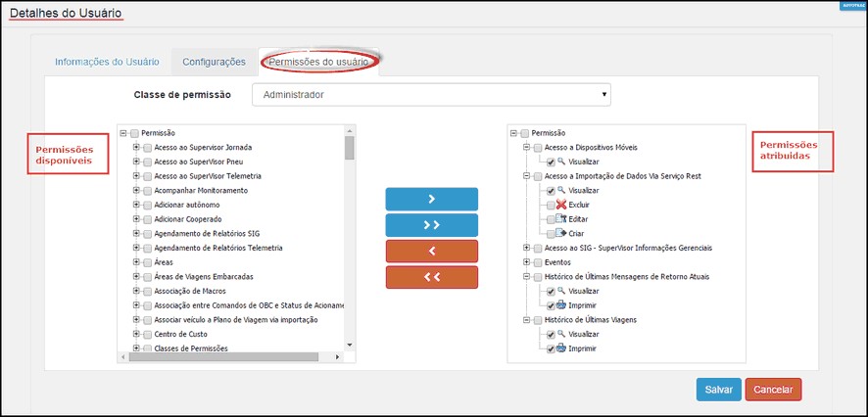Click the Editar pencil icon
This screenshot has height=417, width=868.
pyautogui.click(x=561, y=219)
